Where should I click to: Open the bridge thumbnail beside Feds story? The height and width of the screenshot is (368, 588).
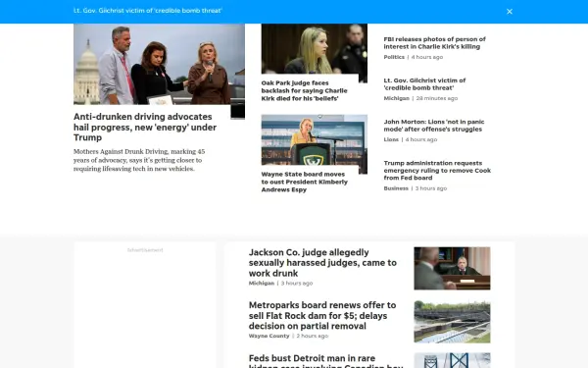[x=452, y=360]
